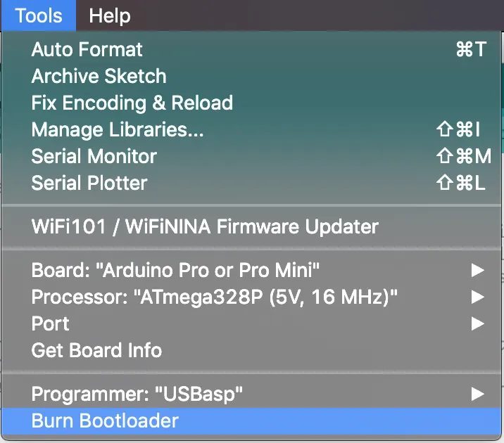The width and height of the screenshot is (504, 443).
Task: Expand the Port submenu arrow
Action: tap(478, 323)
